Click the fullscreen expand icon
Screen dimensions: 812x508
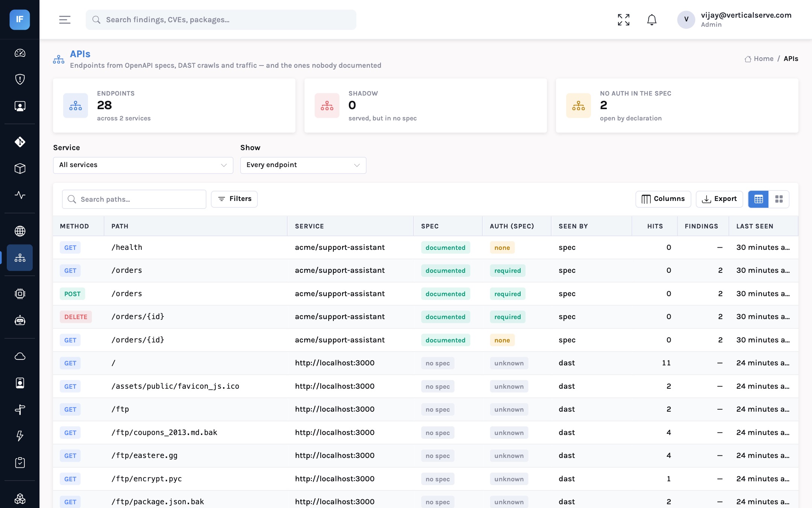coord(624,20)
